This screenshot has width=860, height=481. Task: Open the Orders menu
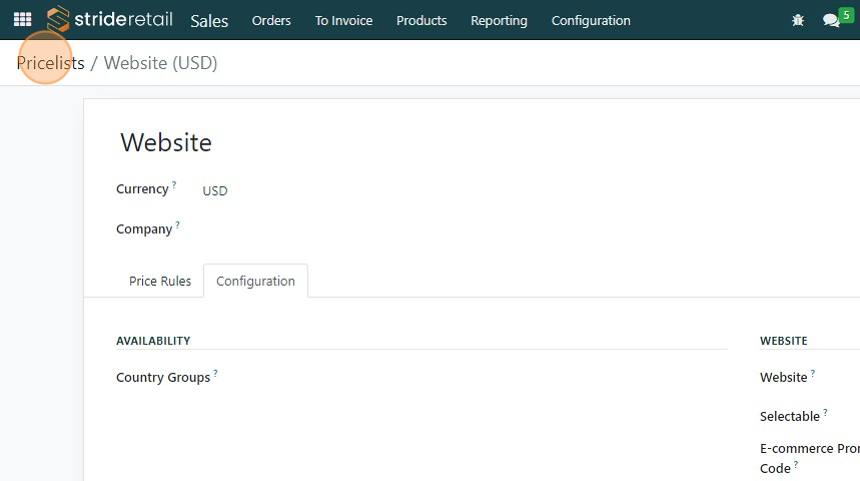pyautogui.click(x=271, y=20)
